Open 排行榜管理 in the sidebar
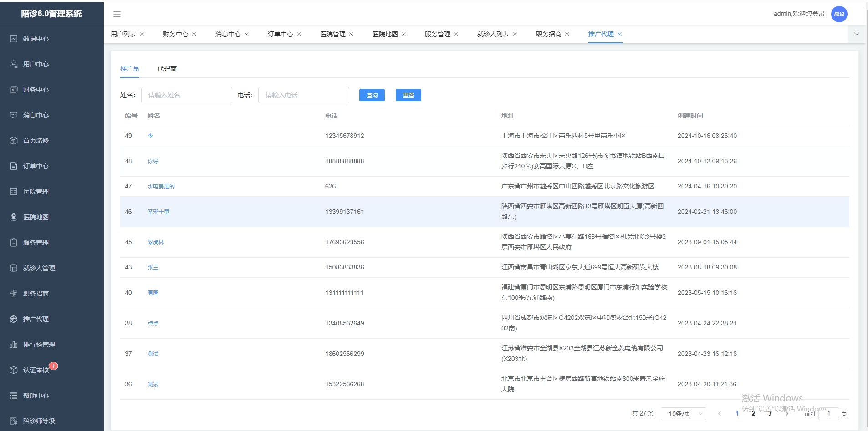 [x=39, y=345]
